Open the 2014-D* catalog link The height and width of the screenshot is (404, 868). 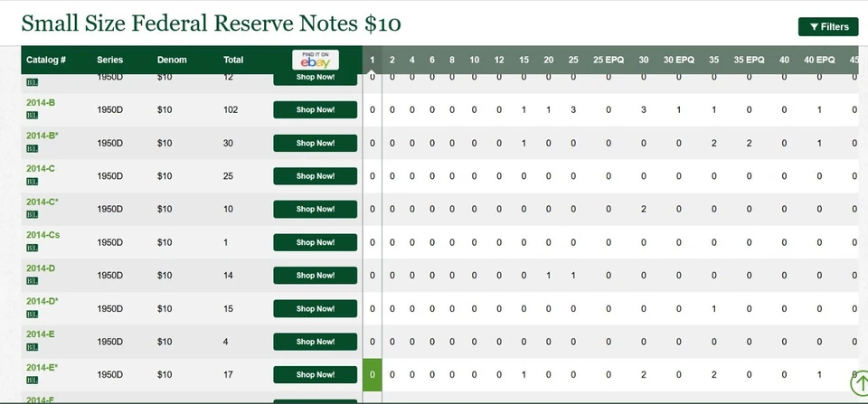point(42,301)
